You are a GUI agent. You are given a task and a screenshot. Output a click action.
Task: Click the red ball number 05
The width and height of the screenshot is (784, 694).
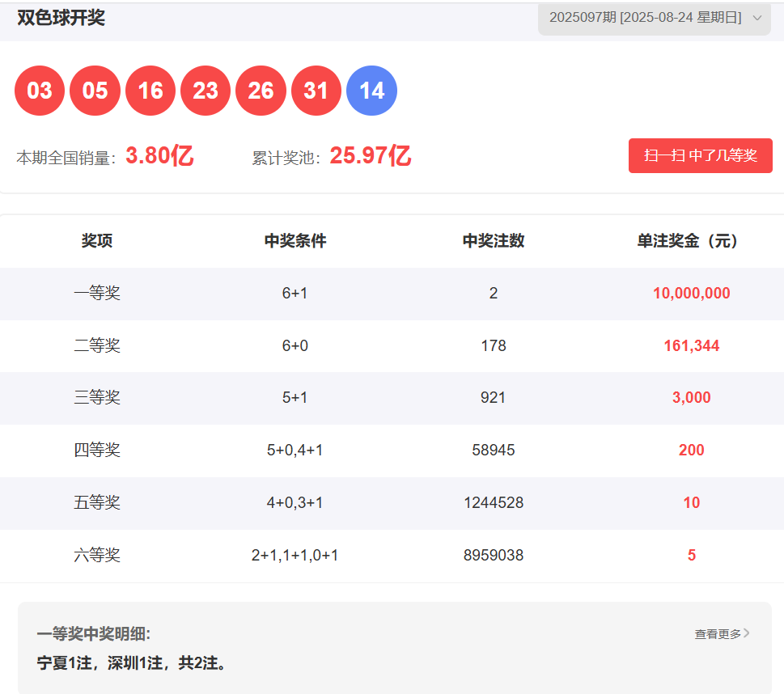[95, 91]
